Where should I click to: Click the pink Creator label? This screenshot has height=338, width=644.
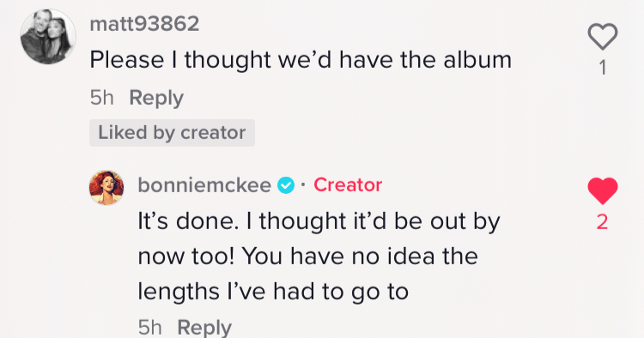(348, 185)
